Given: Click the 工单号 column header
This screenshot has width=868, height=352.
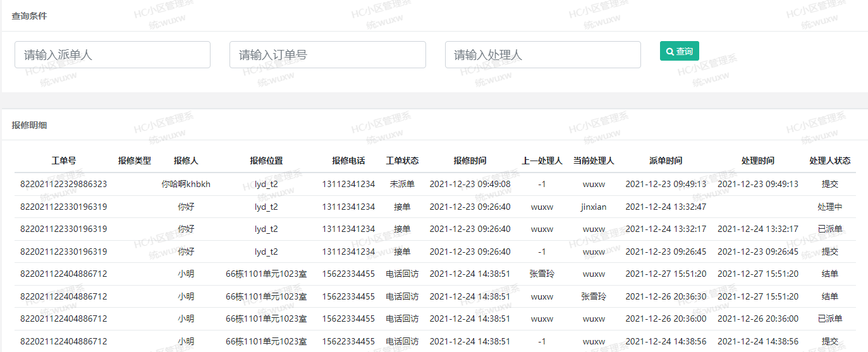Looking at the screenshot, I should 64,161.
